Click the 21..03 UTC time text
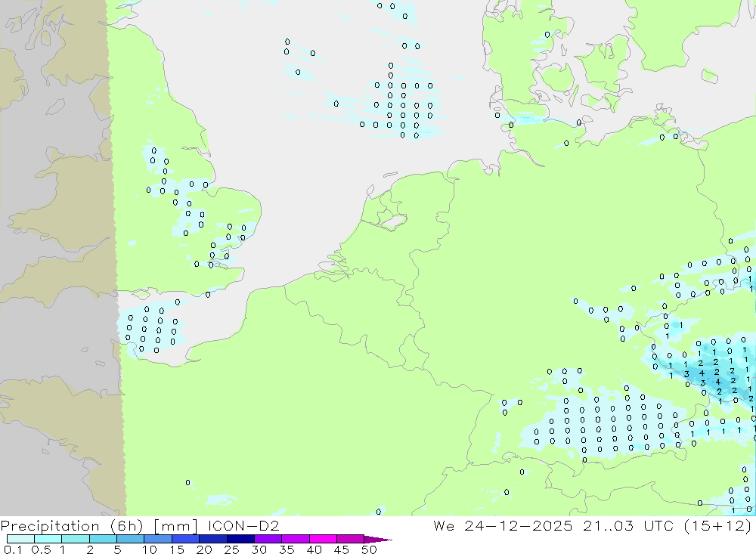Image resolution: width=756 pixels, height=554 pixels. click(627, 525)
